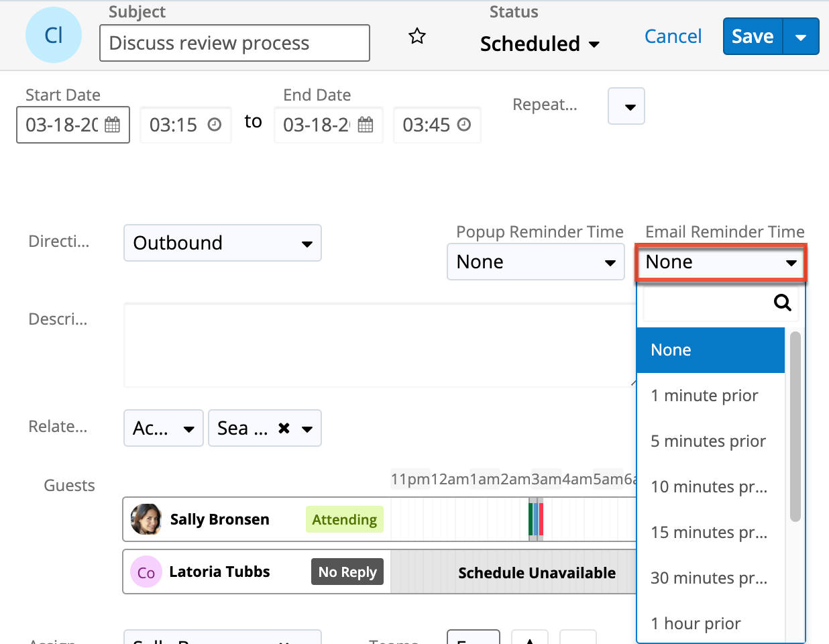This screenshot has height=644, width=829.
Task: Expand the Save button dropdown arrow
Action: [801, 37]
